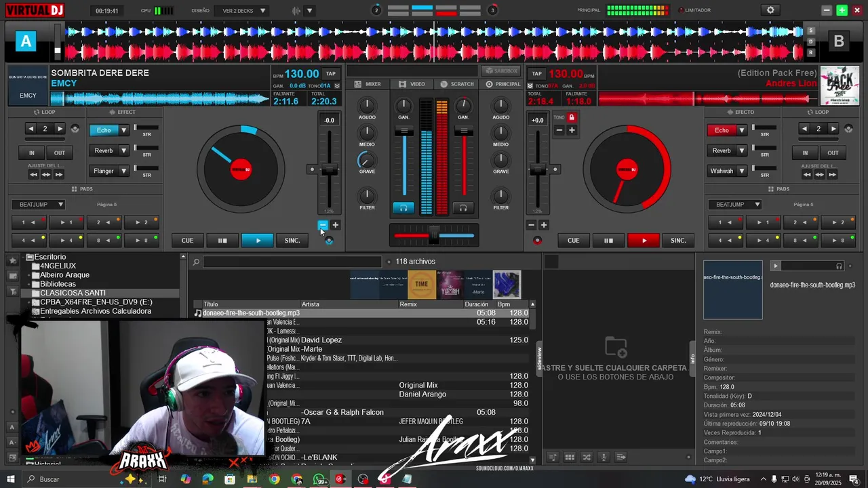Open Windows Start menu
The image size is (868, 488).
11,479
